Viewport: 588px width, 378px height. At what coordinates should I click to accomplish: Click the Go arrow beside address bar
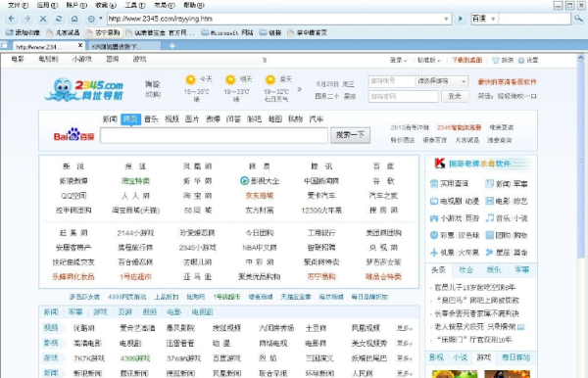click(461, 19)
